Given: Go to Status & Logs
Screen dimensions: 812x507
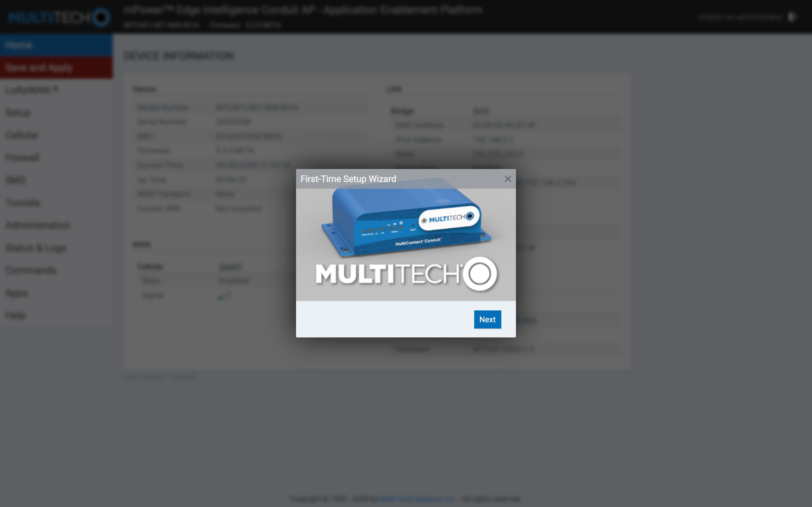Looking at the screenshot, I should point(36,248).
